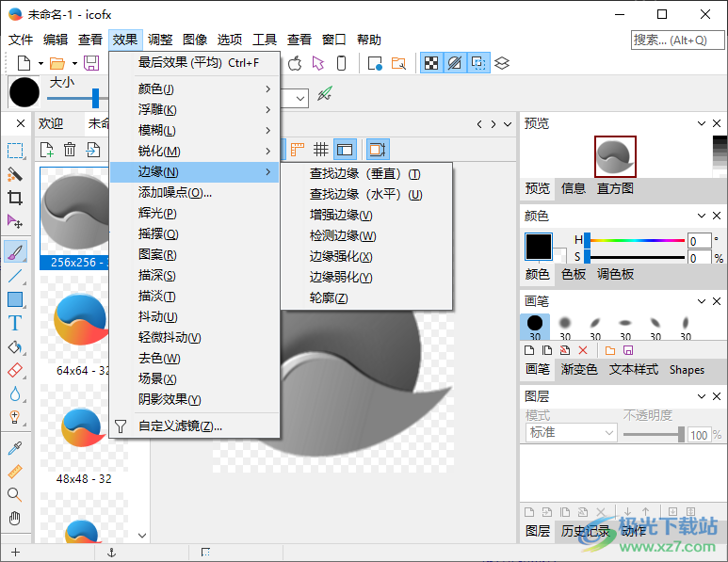Choose 查找边缘（垂直）from submenu
Screen dimensions: 728x562
pyautogui.click(x=366, y=173)
